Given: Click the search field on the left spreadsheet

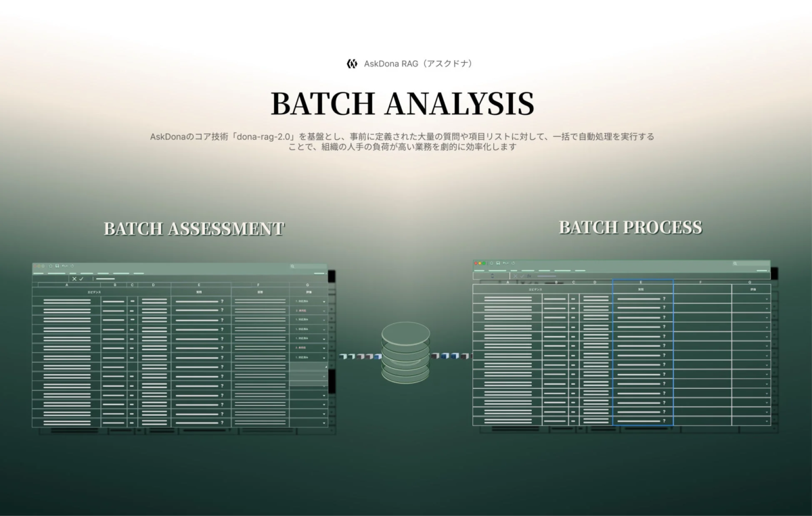Looking at the screenshot, I should tap(309, 265).
